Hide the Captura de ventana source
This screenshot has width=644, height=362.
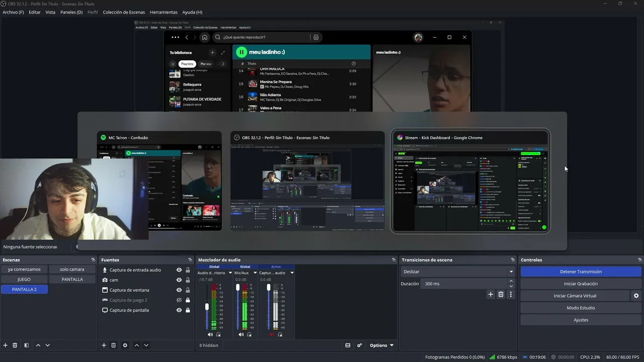pos(179,290)
